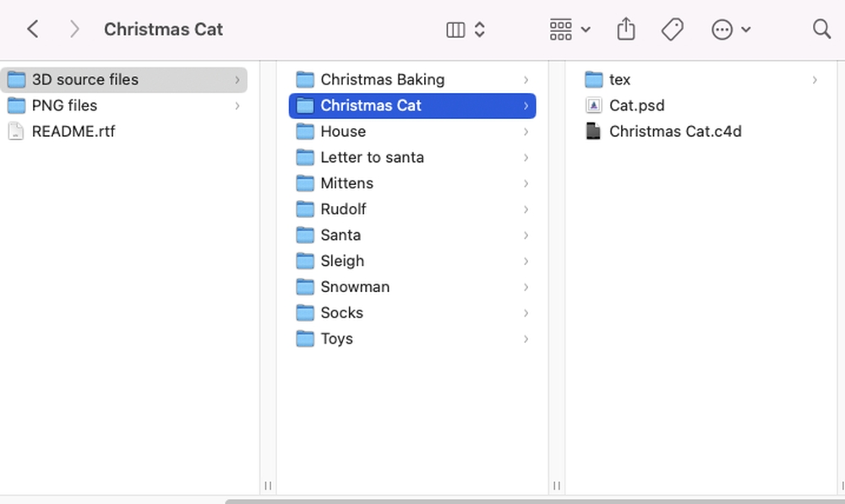Select the Mittens folder icon
The width and height of the screenshot is (845, 504).
(305, 183)
